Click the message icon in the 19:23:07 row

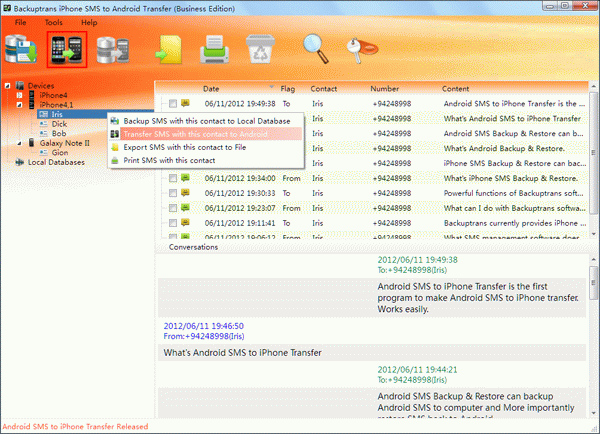tap(186, 208)
